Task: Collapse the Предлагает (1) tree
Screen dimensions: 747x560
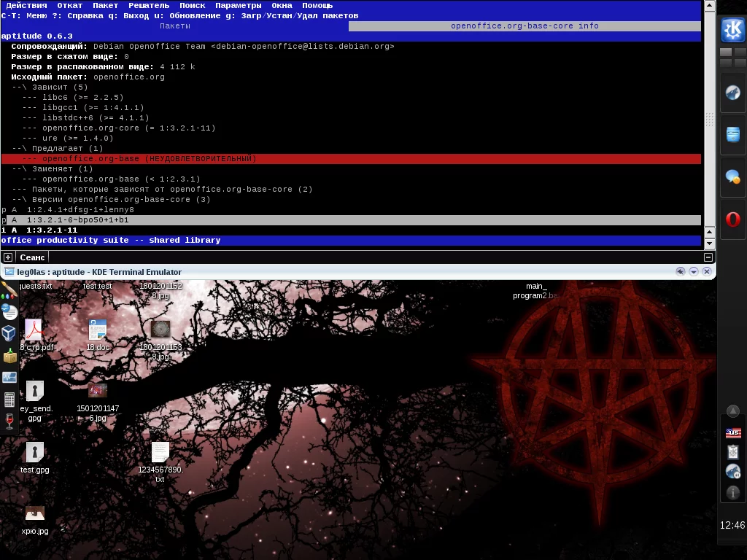Action: click(x=57, y=149)
